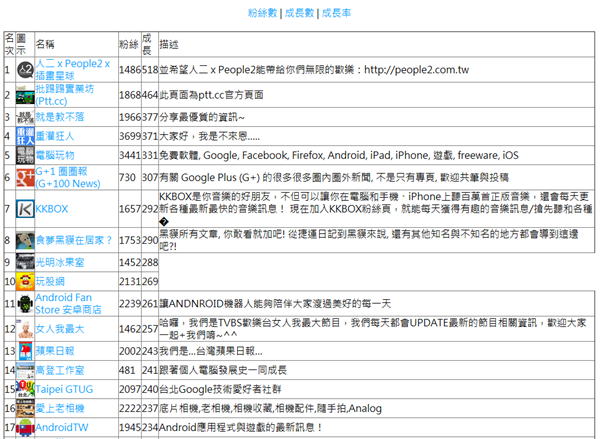Click the 粉絲 column header
The image size is (600, 439).
tap(129, 44)
